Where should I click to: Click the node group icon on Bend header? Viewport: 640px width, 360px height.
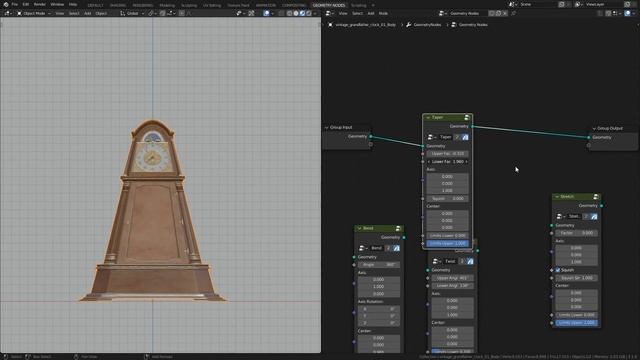pos(398,229)
